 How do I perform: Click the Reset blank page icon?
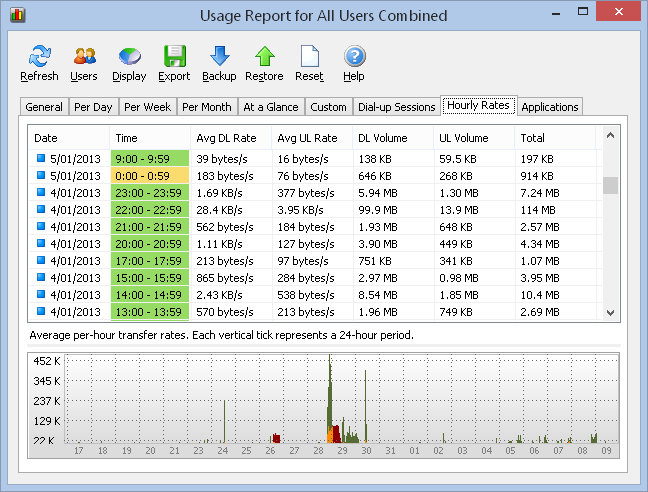(x=310, y=56)
